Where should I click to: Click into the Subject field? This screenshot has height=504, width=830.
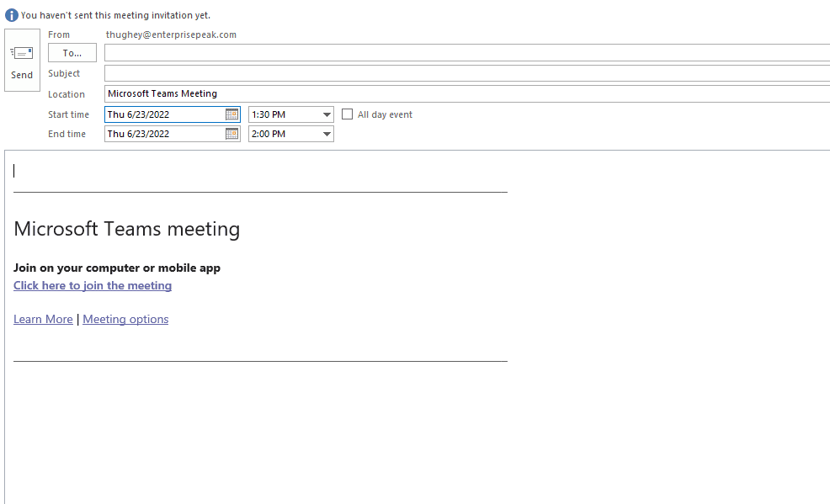467,73
